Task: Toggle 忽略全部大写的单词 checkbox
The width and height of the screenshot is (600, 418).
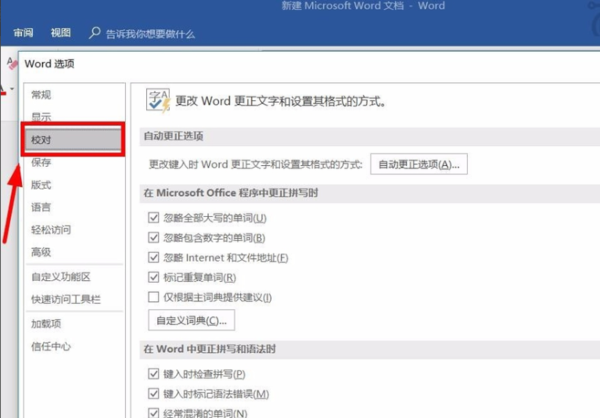Action: [153, 218]
